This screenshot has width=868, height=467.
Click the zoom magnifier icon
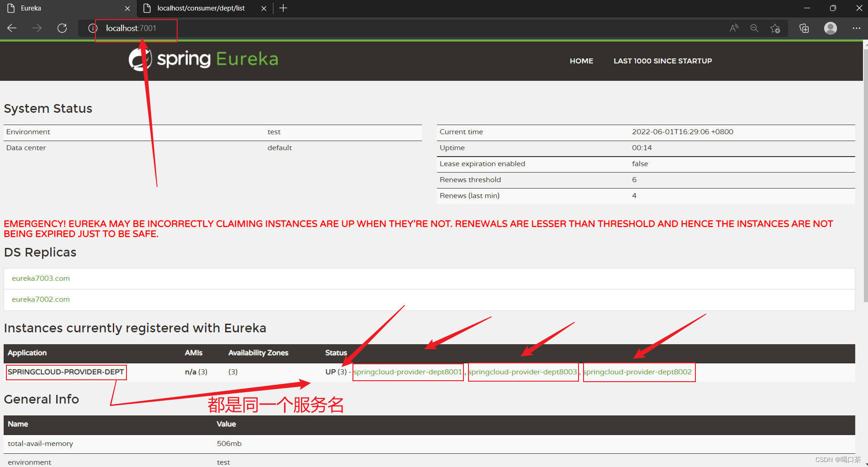point(754,28)
